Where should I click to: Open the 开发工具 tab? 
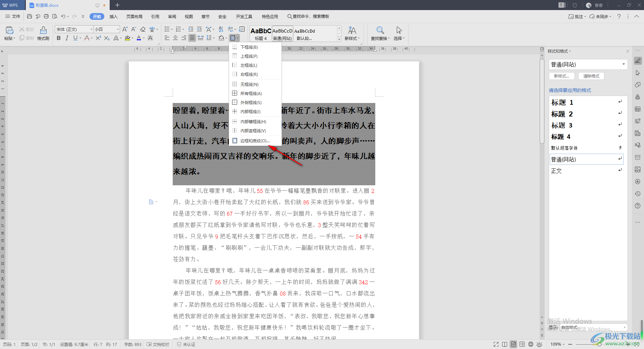coord(244,16)
